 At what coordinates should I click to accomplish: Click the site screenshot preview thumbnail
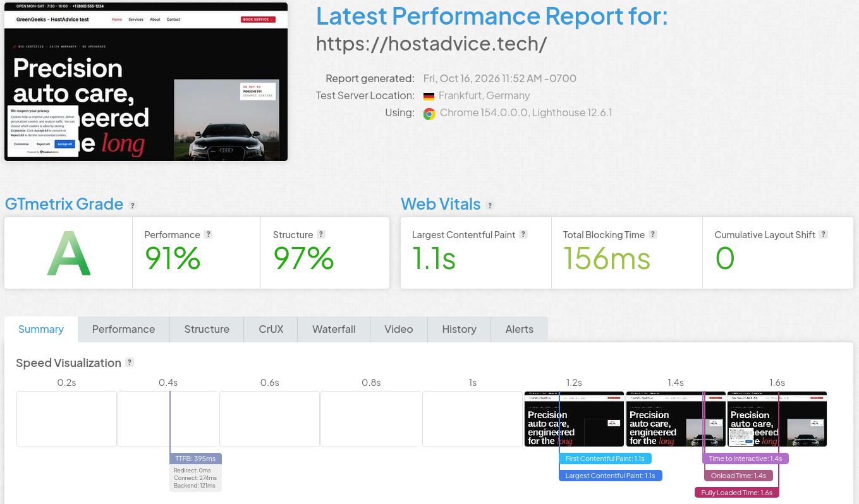click(x=146, y=81)
